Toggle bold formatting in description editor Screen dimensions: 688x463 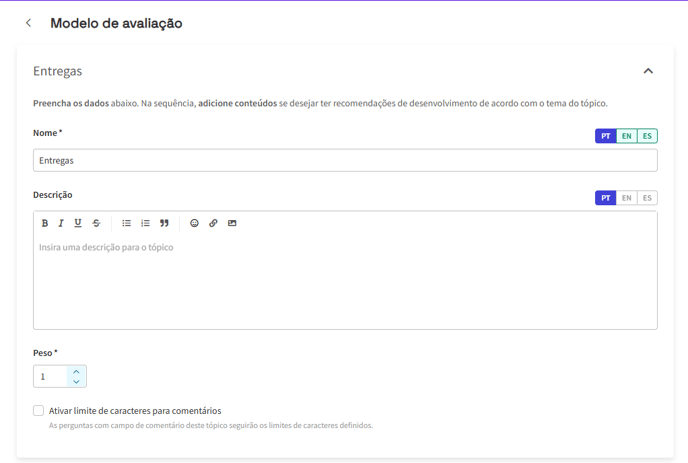coord(45,223)
